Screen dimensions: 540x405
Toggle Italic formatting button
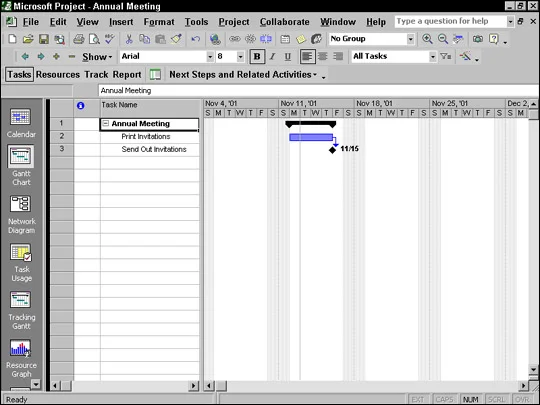(x=272, y=56)
